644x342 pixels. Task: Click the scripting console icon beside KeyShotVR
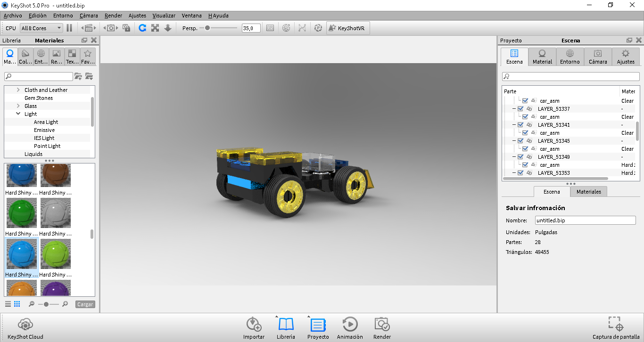click(318, 28)
